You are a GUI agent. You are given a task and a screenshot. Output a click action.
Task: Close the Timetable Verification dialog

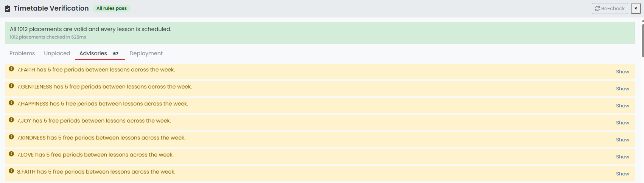point(636,8)
